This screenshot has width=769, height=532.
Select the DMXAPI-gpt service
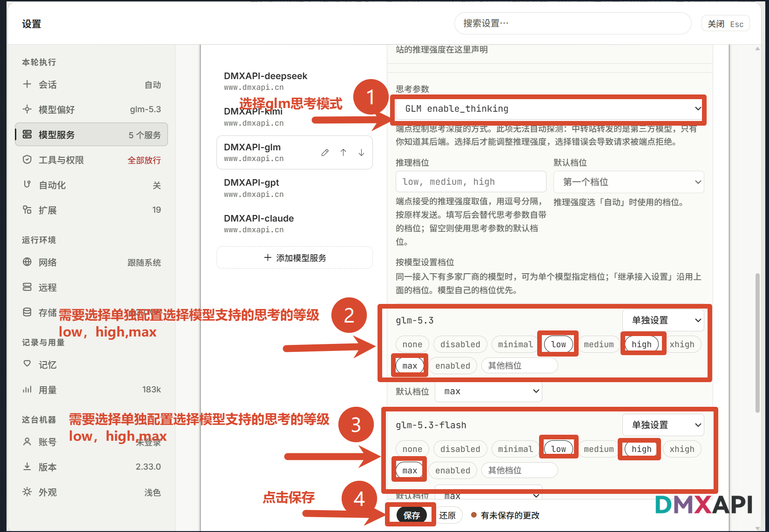click(295, 188)
